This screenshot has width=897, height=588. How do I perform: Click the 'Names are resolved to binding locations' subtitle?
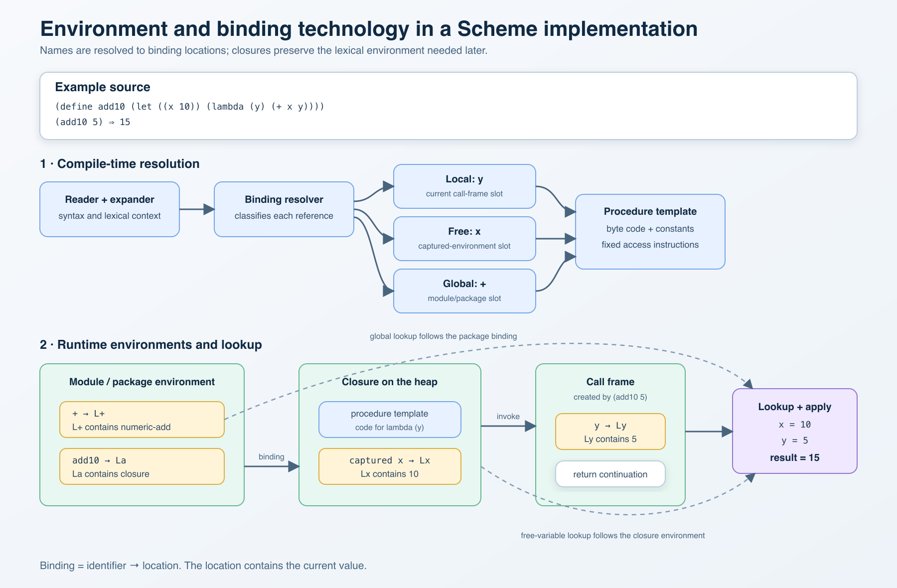click(264, 50)
